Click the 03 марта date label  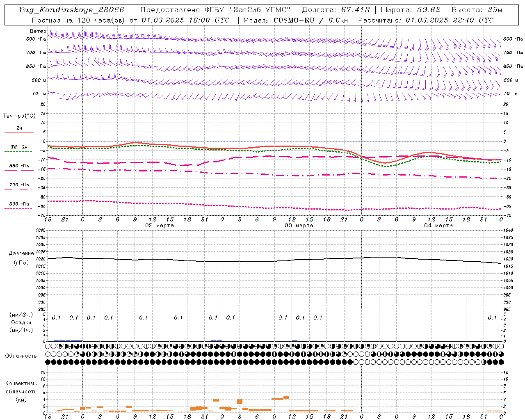[299, 226]
